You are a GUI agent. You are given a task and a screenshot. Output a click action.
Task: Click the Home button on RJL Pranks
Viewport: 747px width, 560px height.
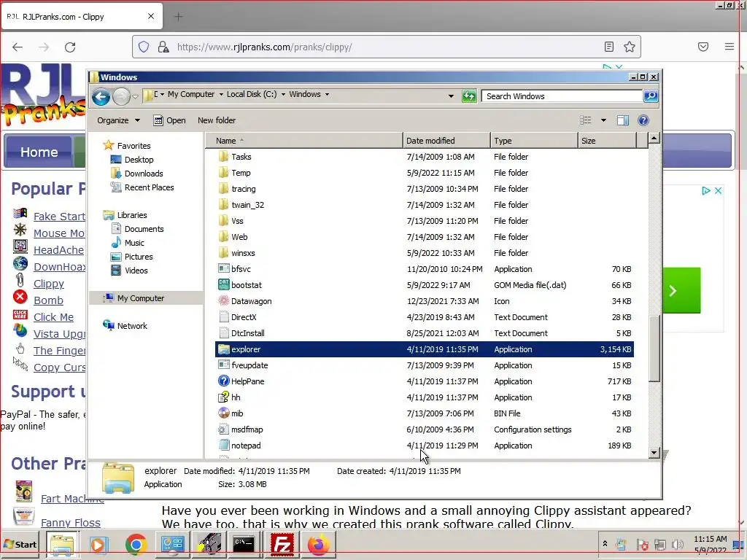(39, 152)
